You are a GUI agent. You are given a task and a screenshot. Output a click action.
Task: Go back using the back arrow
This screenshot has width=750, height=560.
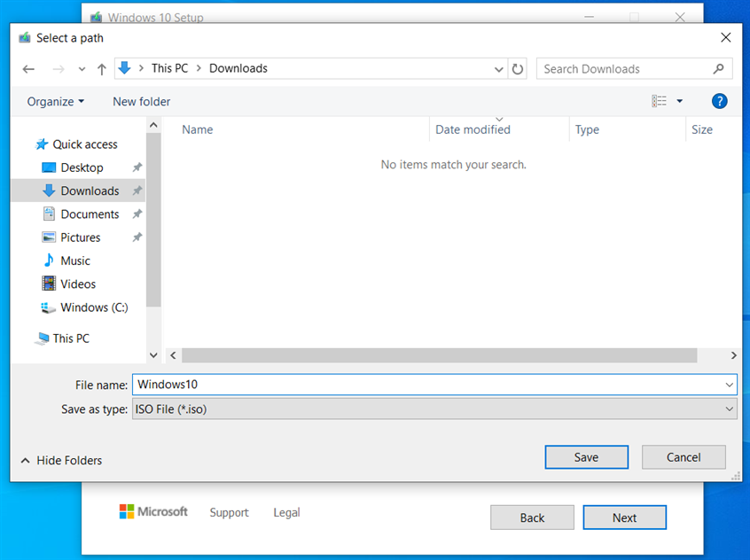coord(28,69)
